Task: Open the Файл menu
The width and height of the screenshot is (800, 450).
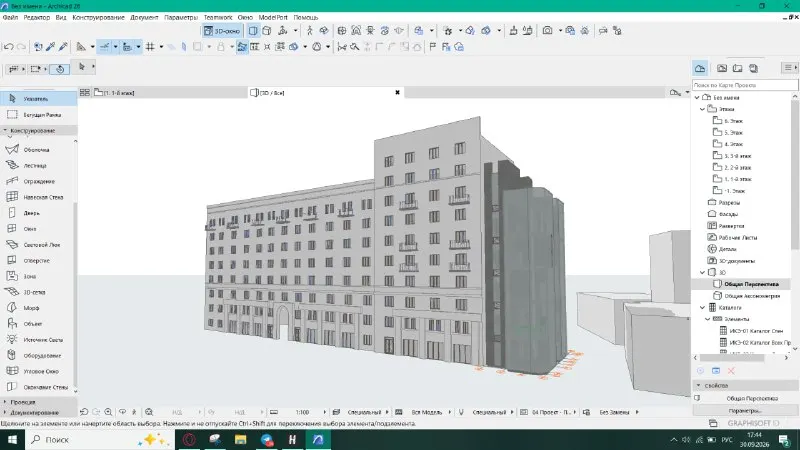Action: (x=10, y=17)
